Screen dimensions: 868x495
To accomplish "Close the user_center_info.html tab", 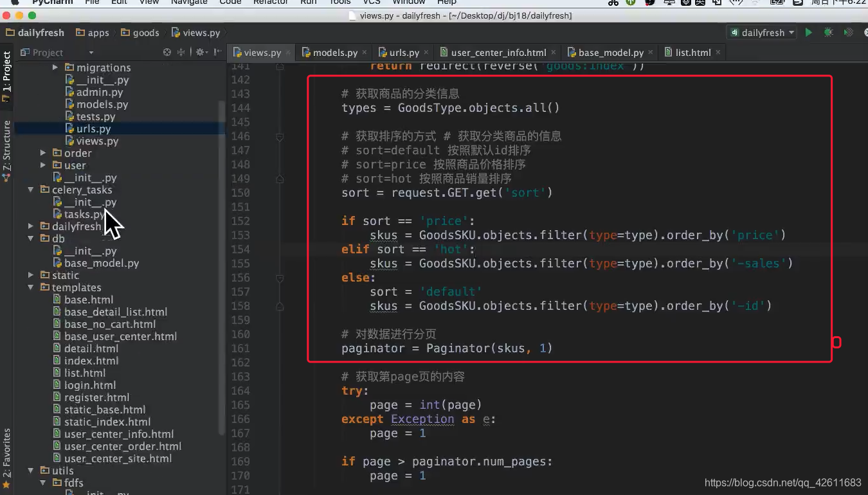I will (x=554, y=53).
